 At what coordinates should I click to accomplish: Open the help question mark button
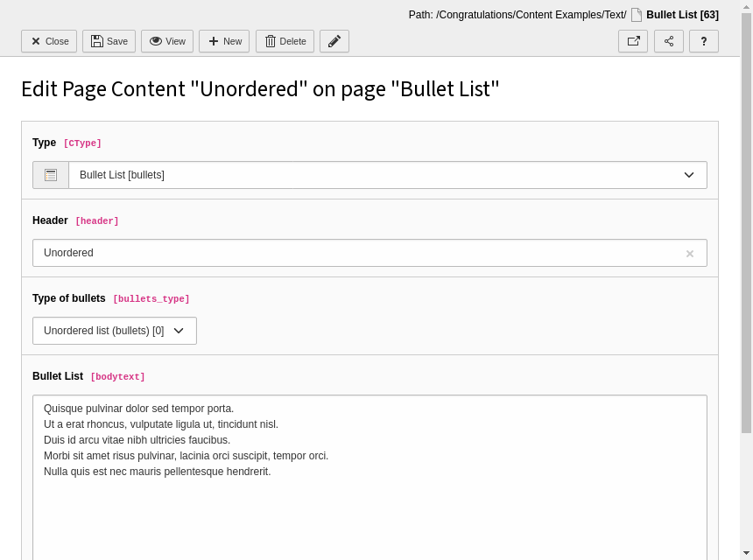[x=703, y=41]
